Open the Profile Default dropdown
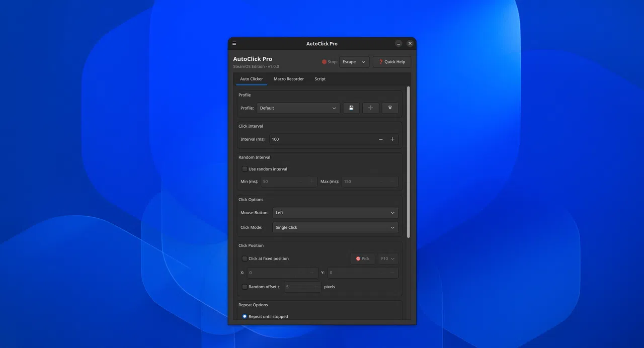Screen dimensions: 644x348 tap(298, 108)
